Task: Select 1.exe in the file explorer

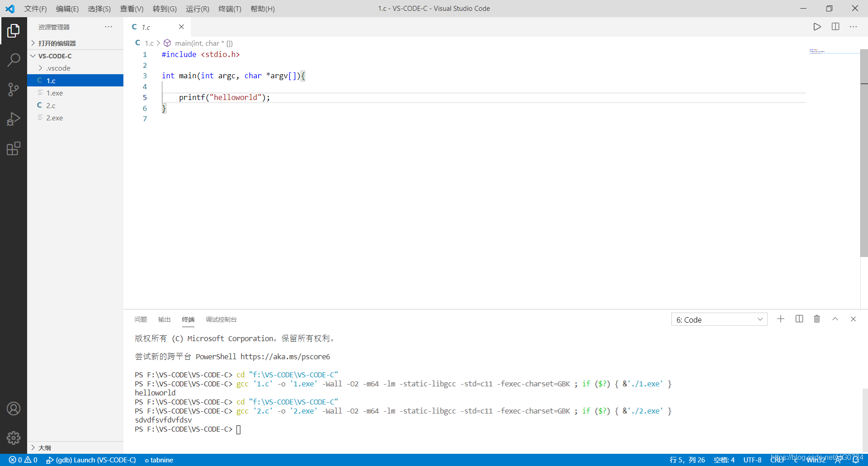Action: click(75, 93)
